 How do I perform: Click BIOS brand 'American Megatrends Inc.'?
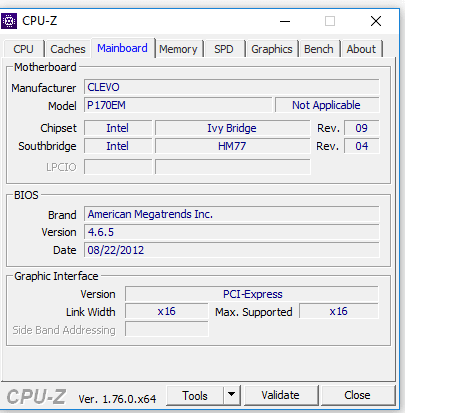tap(232, 214)
